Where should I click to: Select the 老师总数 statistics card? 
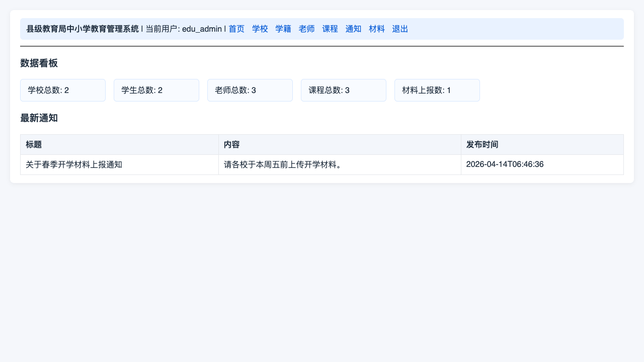(x=250, y=90)
